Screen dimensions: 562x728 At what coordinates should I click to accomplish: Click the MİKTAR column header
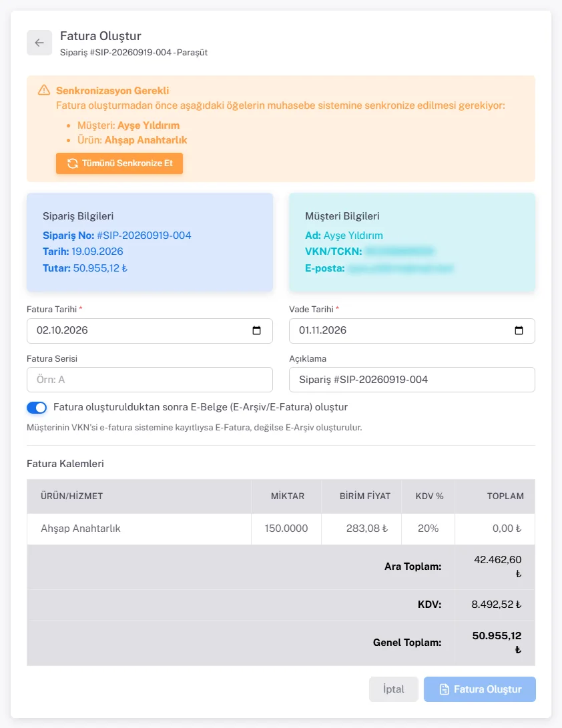click(288, 496)
